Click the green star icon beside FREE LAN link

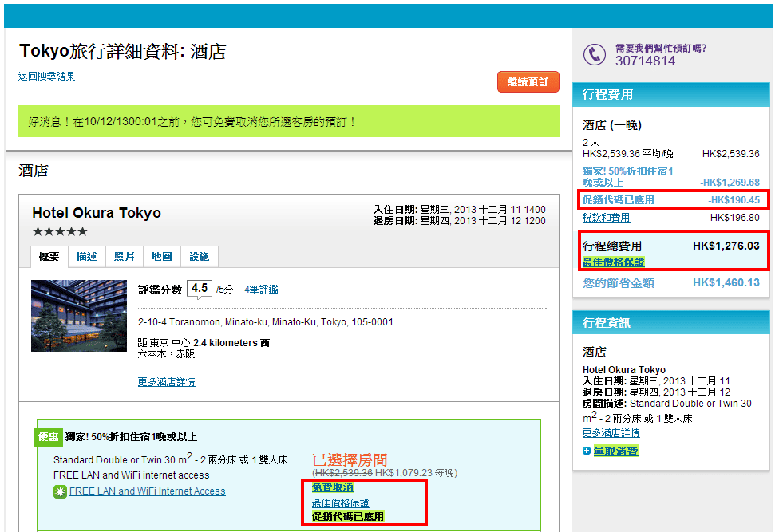[60, 491]
